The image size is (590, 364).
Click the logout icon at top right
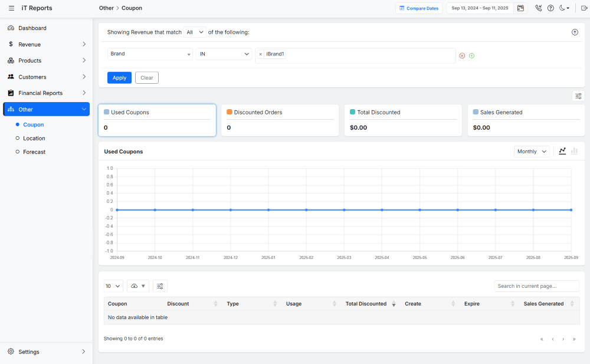(584, 8)
